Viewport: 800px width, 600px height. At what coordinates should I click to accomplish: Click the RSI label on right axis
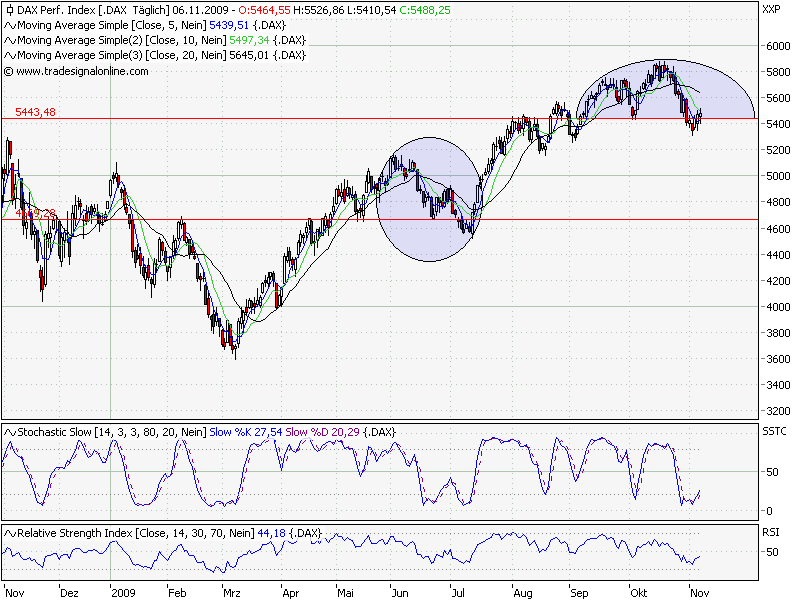(770, 532)
